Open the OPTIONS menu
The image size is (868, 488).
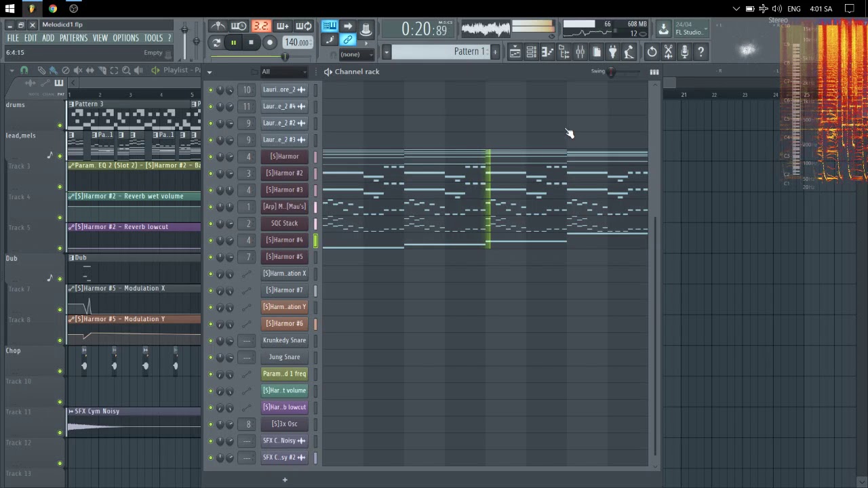point(125,39)
